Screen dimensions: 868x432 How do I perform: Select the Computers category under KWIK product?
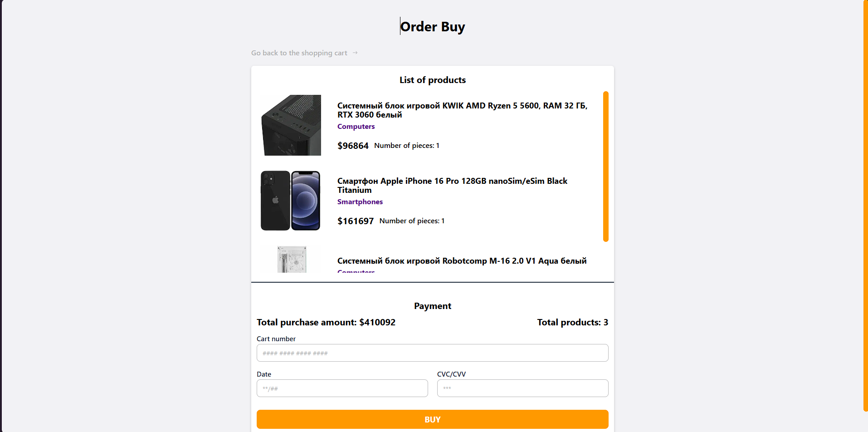click(x=356, y=126)
